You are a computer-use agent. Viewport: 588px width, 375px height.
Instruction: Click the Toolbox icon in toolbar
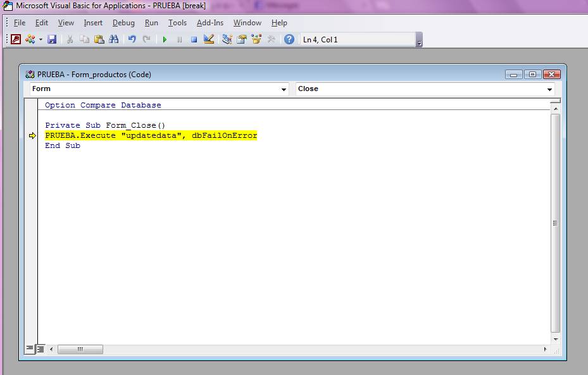[x=271, y=39]
